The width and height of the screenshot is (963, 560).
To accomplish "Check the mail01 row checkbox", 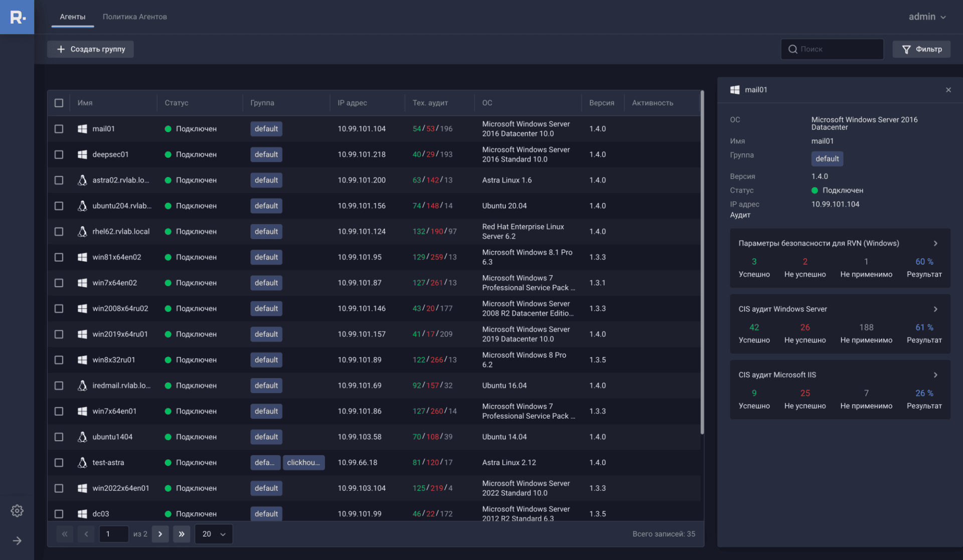I will point(59,129).
